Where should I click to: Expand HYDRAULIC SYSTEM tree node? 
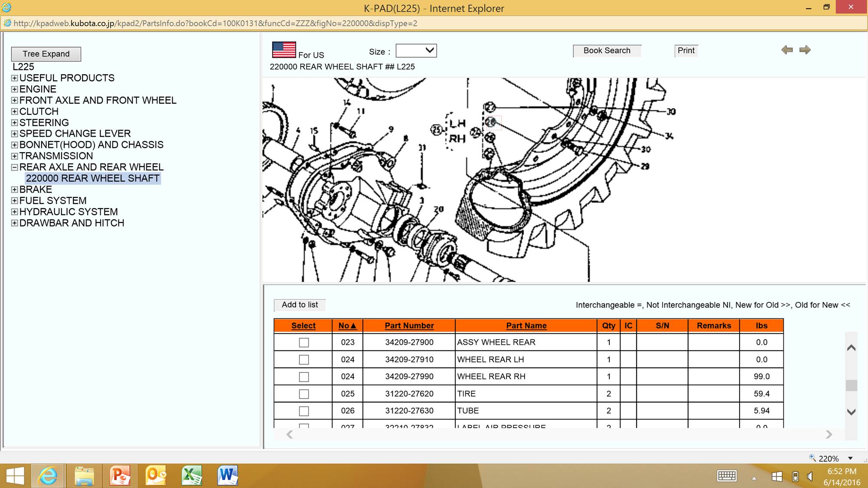[14, 212]
